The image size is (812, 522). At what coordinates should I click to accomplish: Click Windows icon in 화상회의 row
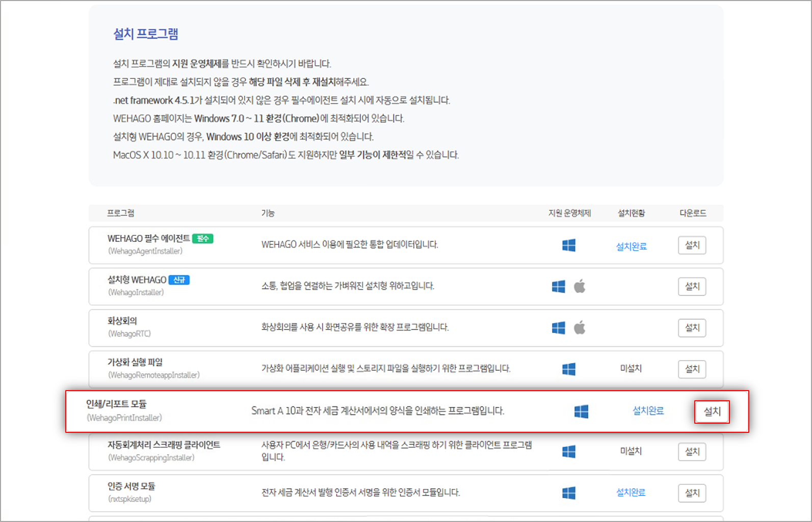pyautogui.click(x=558, y=328)
